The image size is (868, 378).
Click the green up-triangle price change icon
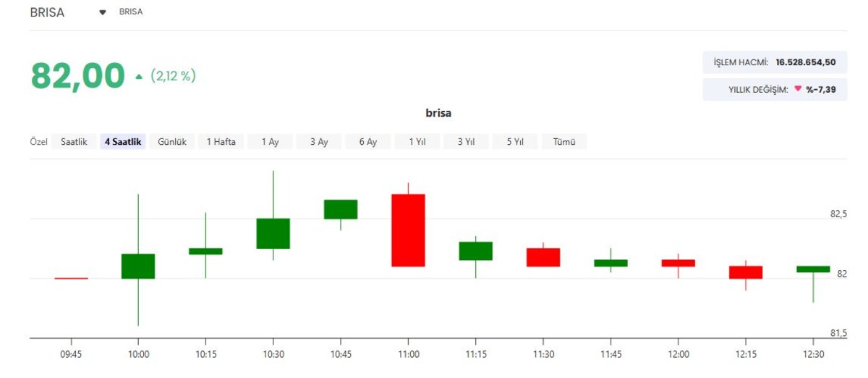pos(139,76)
